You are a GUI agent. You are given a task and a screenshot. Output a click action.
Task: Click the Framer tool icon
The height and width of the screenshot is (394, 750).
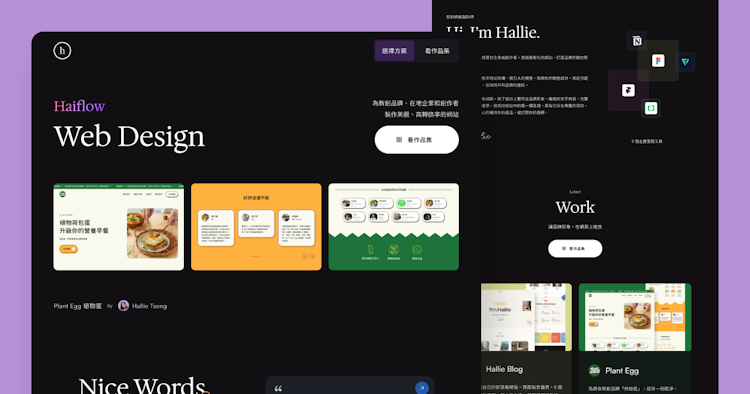(x=628, y=90)
